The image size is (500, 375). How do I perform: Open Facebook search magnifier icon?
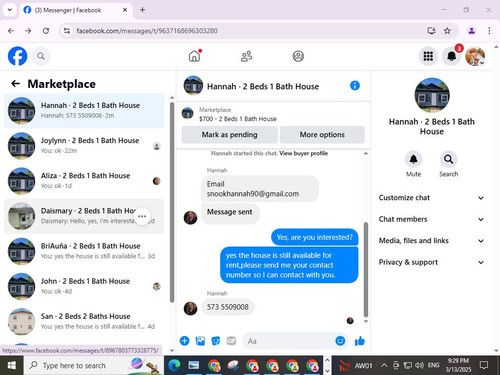[x=41, y=56]
